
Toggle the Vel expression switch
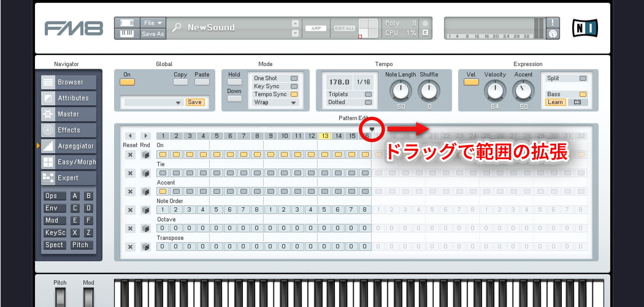pos(471,82)
